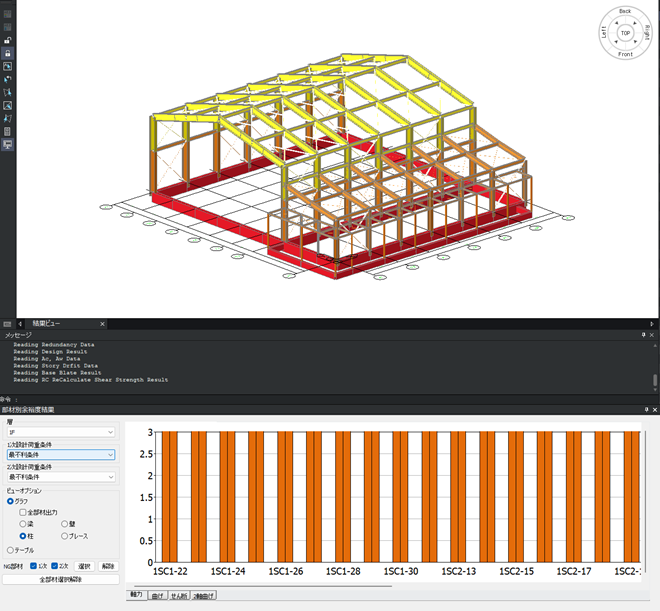
Task: Click the open padlock unlock icon
Action: [x=7, y=40]
